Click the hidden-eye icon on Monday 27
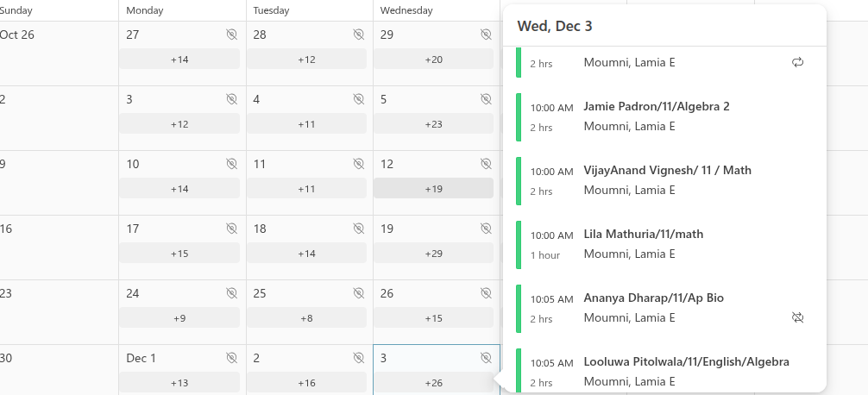868x395 pixels. (x=231, y=34)
